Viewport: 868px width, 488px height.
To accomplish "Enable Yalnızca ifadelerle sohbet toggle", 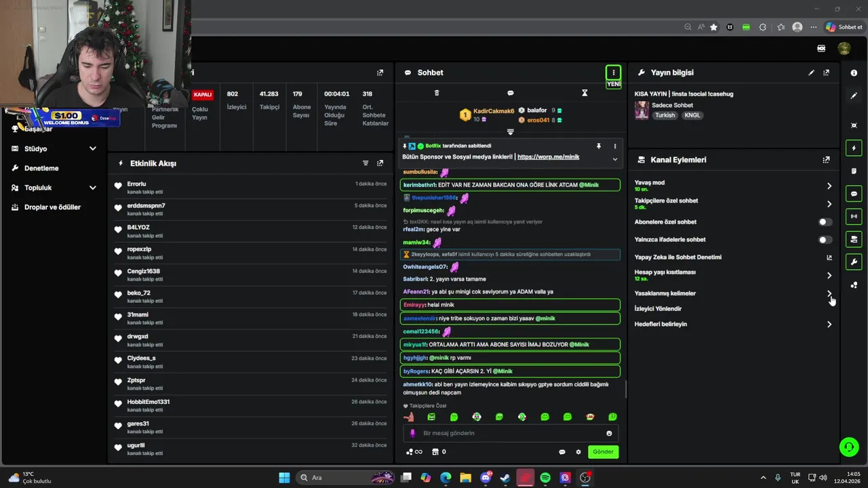I will [x=825, y=239].
